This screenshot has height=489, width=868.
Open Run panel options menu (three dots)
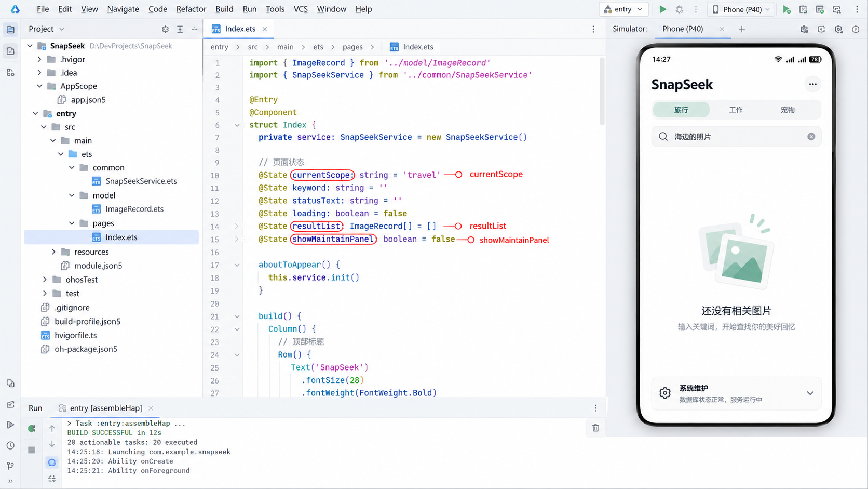[x=595, y=408]
